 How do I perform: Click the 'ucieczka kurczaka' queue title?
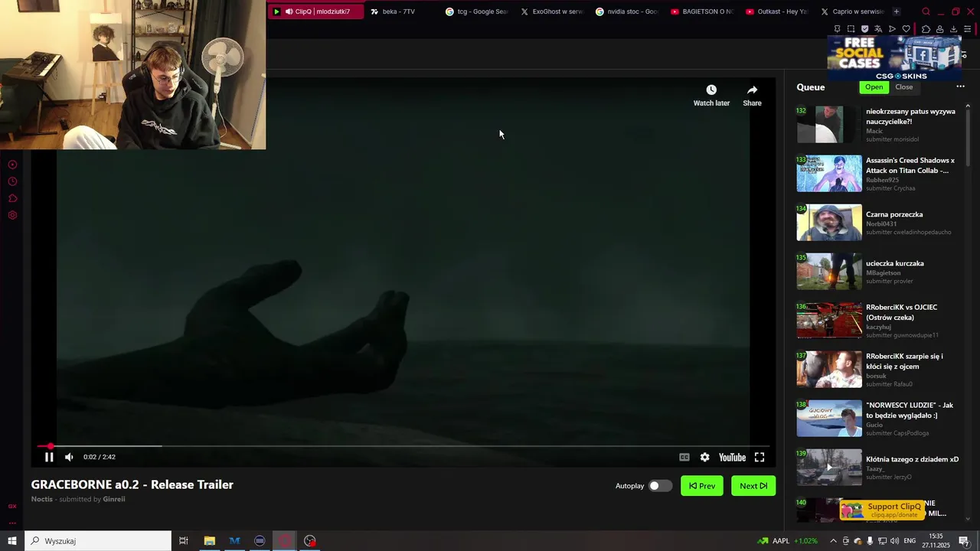[x=895, y=263]
